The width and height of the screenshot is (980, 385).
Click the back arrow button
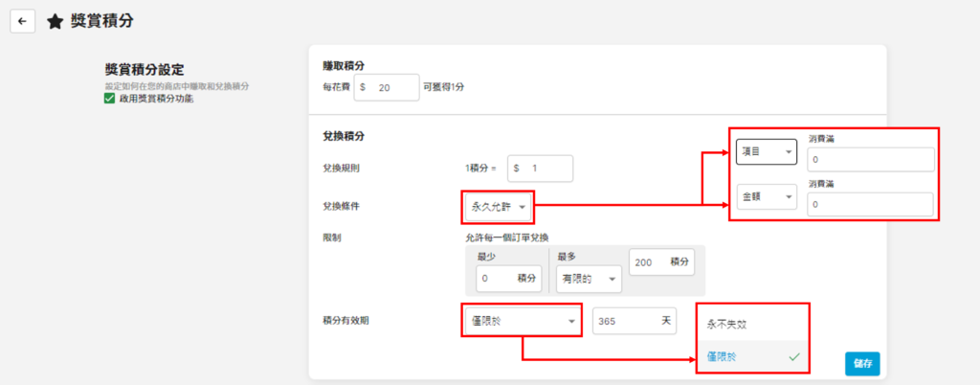pos(22,21)
